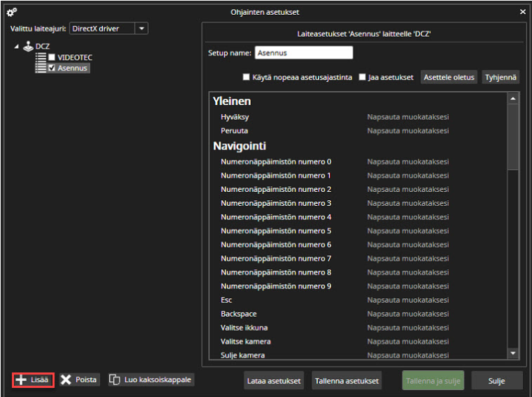
Task: Click the Tyhjennä button
Action: (x=501, y=78)
